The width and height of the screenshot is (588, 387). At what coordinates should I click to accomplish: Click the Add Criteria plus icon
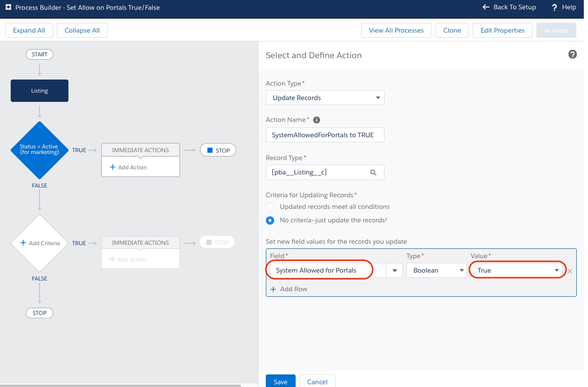click(x=22, y=243)
